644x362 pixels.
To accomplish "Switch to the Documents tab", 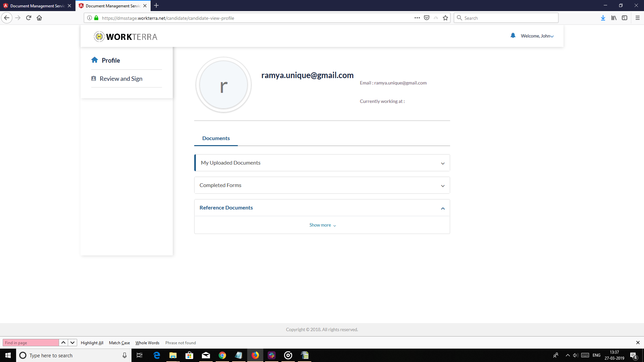I will [216, 138].
